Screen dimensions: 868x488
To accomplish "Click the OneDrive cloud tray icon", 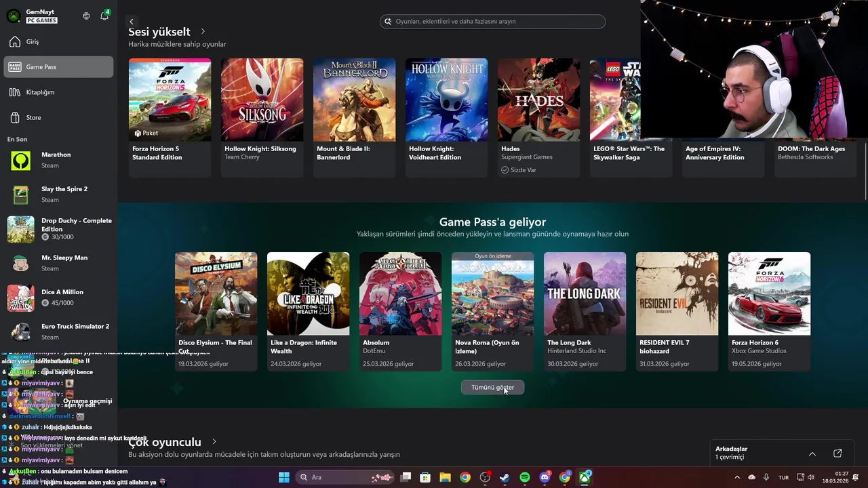I will coord(751,477).
